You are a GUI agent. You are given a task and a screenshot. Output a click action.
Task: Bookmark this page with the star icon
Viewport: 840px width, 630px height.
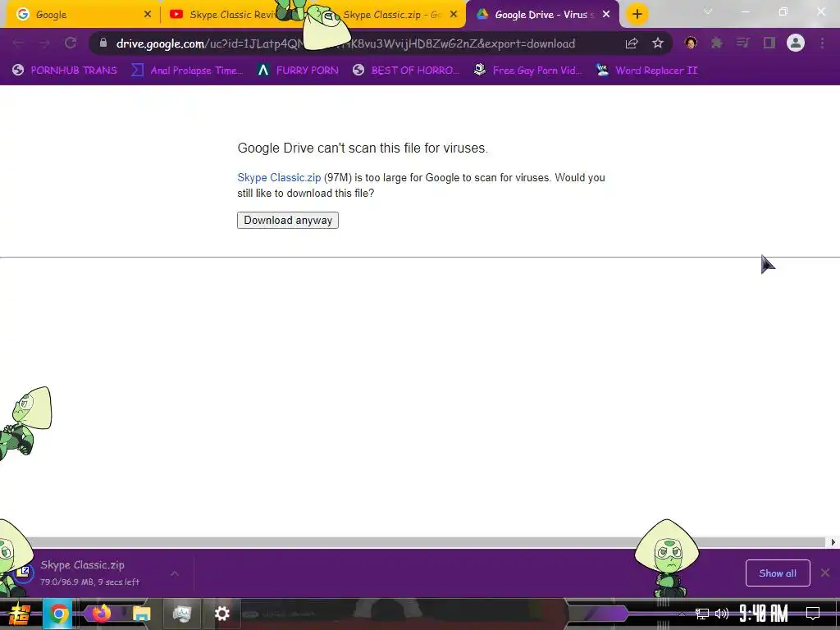[x=658, y=43]
